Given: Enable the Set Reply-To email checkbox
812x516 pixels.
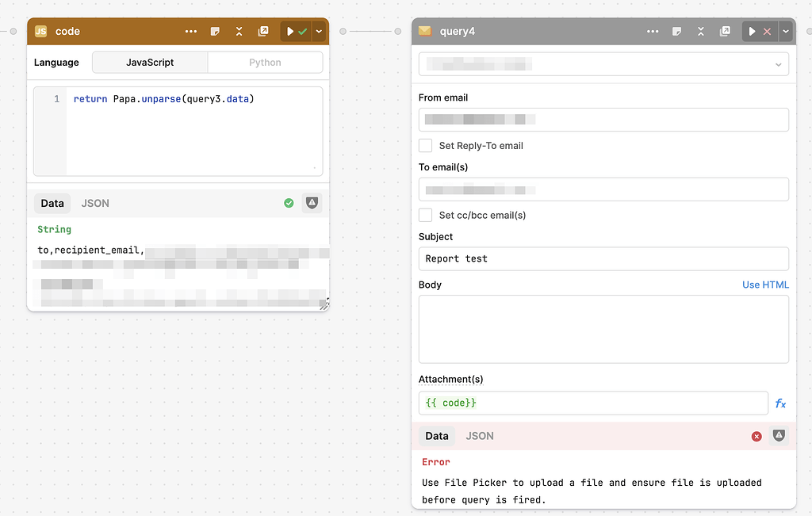Looking at the screenshot, I should 425,145.
